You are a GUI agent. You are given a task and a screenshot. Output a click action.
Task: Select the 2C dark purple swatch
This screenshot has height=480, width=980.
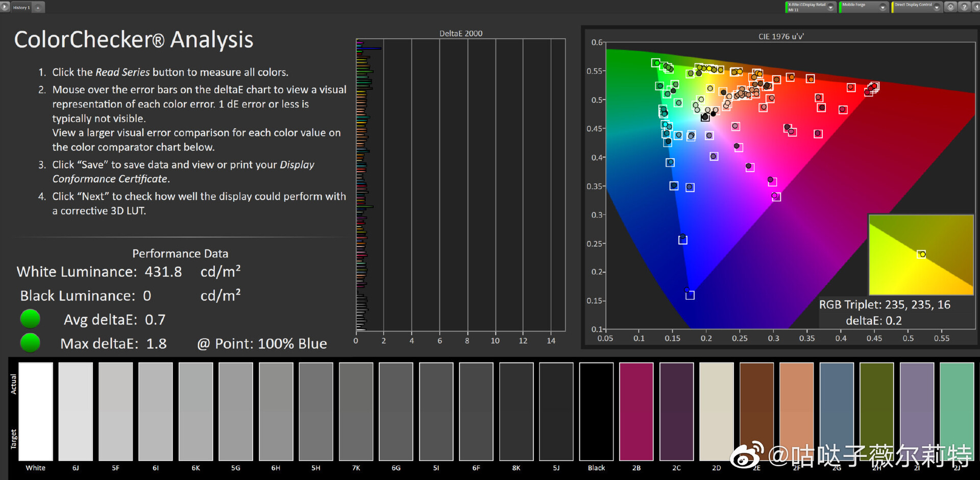pyautogui.click(x=677, y=412)
